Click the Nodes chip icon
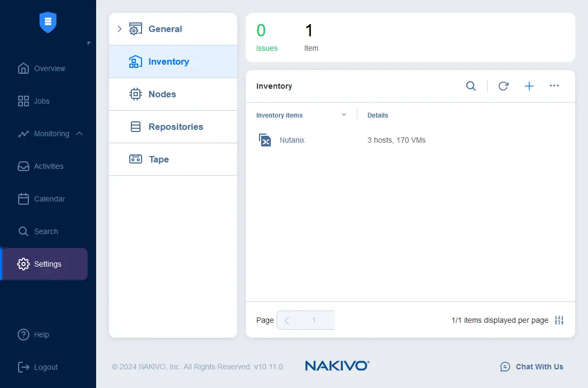588x388 pixels. tap(135, 94)
